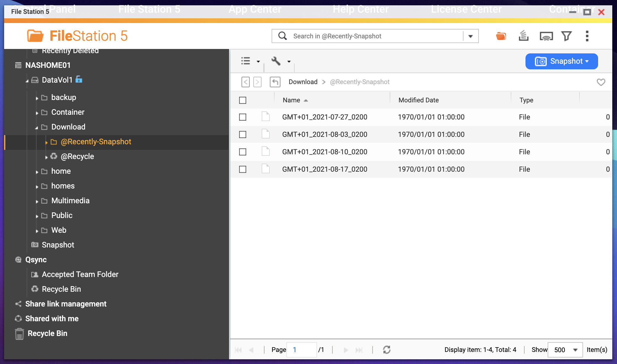The height and width of the screenshot is (364, 617).
Task: Expand the home folder node
Action: coord(37,172)
